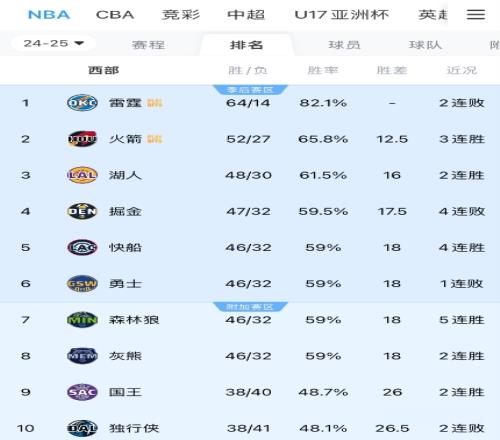Tap the DEN Nuggets logo
Screen dimensions: 500x440
click(82, 211)
